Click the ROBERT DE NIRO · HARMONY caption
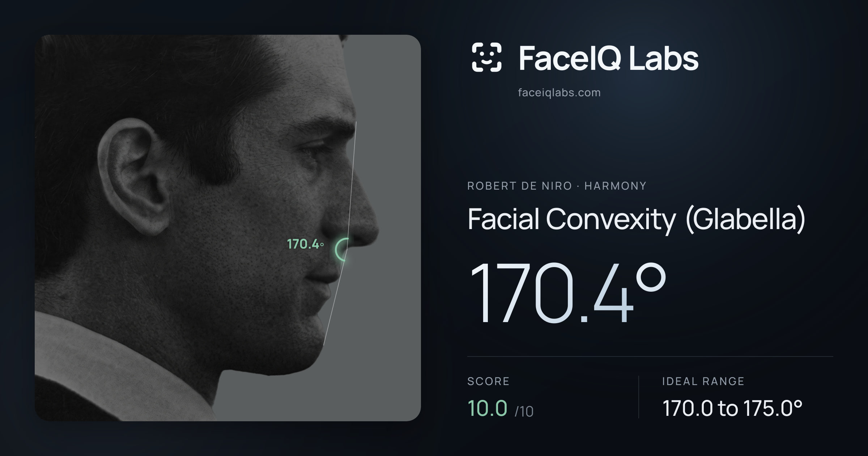 pos(557,186)
